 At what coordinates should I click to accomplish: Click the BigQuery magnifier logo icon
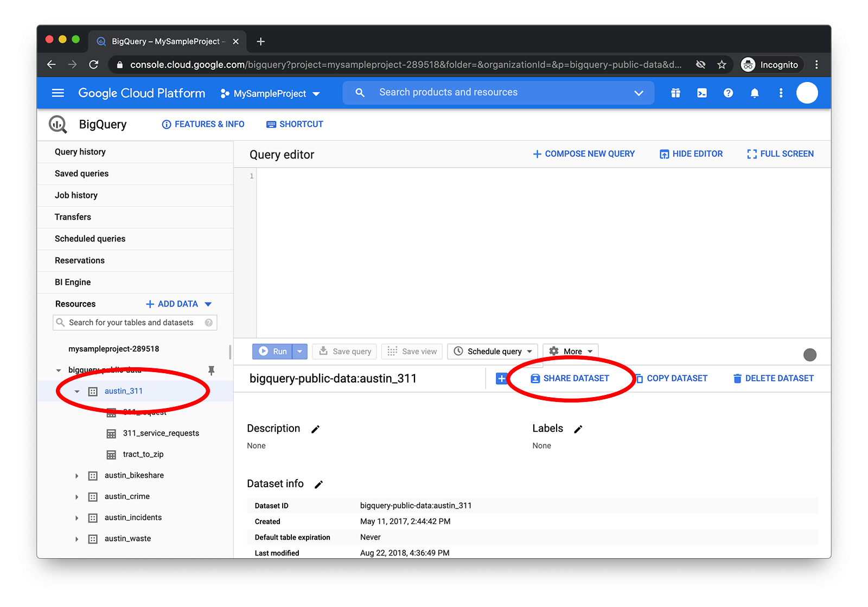coord(58,124)
